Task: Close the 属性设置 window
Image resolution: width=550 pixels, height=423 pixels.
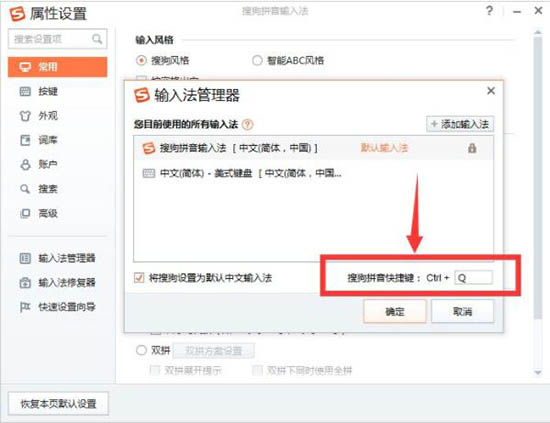Action: pyautogui.click(x=538, y=11)
